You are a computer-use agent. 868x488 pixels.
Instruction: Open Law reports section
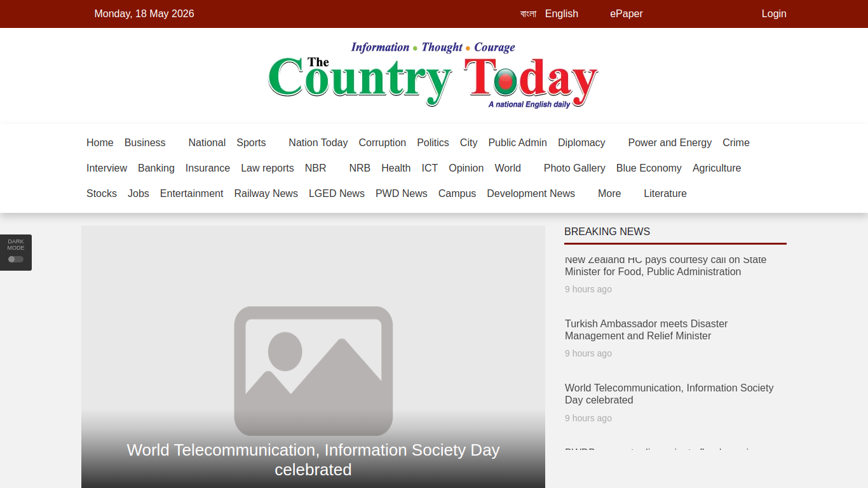(x=268, y=168)
